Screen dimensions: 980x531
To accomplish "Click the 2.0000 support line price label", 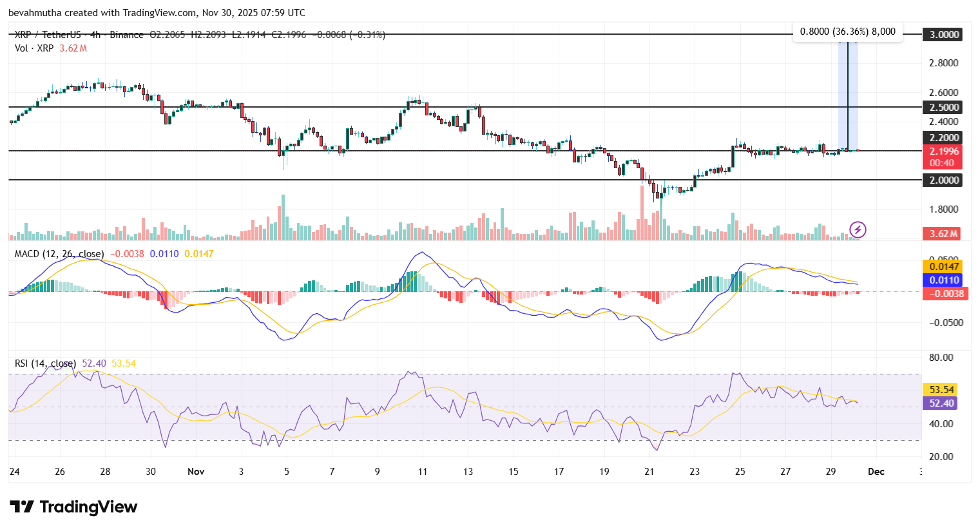I will pyautogui.click(x=943, y=180).
